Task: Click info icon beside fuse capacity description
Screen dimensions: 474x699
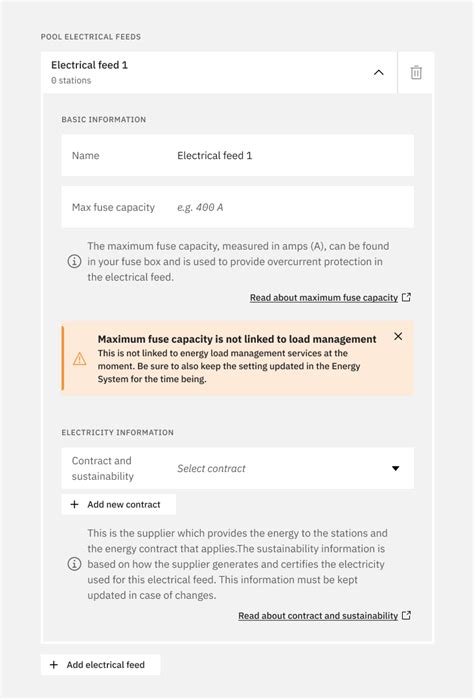Action: coord(74,261)
